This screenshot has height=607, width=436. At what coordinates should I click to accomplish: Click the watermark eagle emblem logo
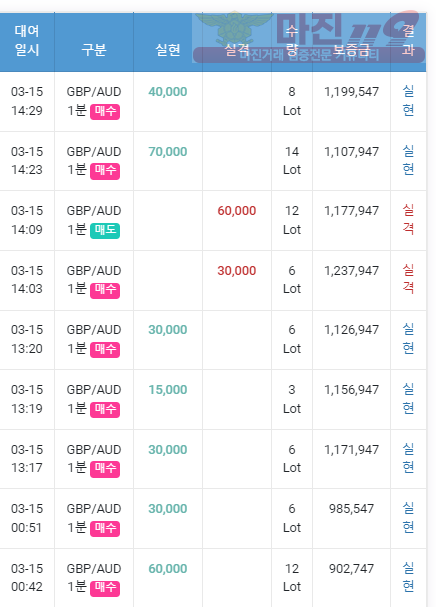tap(233, 29)
